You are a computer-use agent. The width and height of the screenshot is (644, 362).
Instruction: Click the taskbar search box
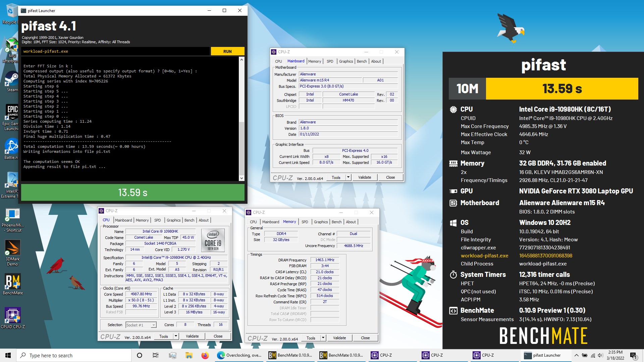[74, 355]
